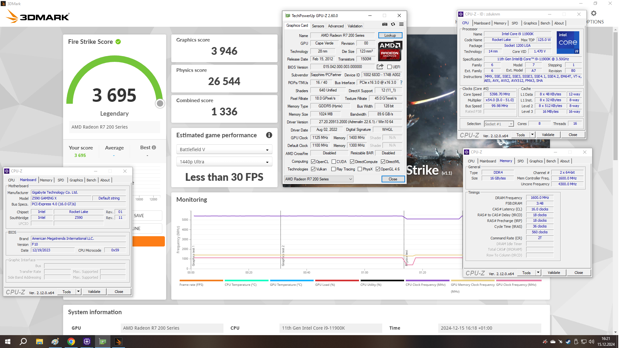644x348 pixels.
Task: Click the 3DMark vertical scrollbar
Action: 615,96
